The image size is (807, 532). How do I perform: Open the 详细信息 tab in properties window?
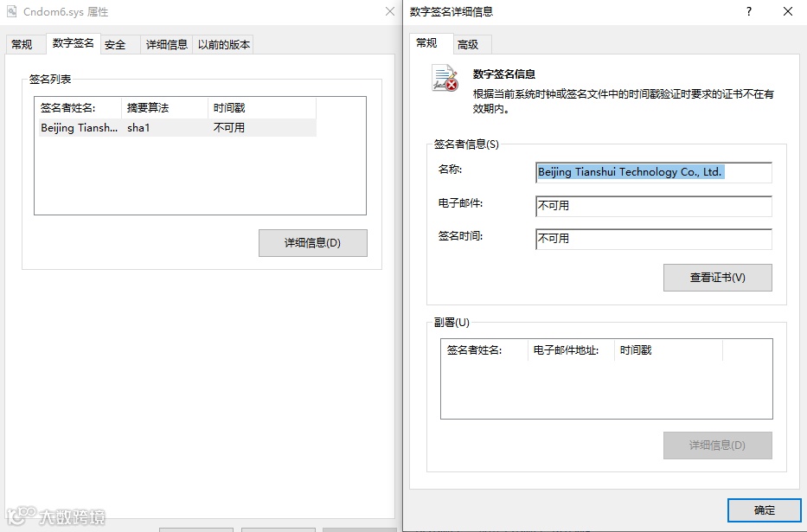click(167, 44)
